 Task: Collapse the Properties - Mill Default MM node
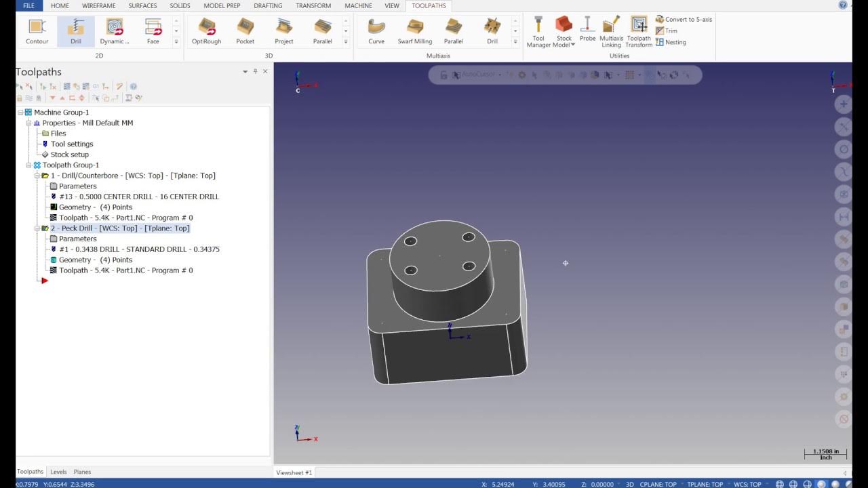(28, 123)
